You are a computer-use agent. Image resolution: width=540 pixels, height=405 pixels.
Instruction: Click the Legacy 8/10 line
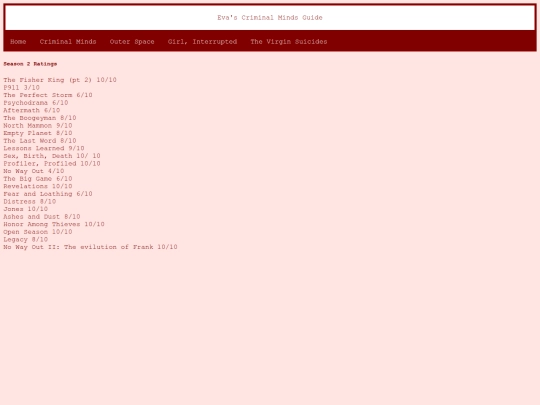pyautogui.click(x=25, y=239)
